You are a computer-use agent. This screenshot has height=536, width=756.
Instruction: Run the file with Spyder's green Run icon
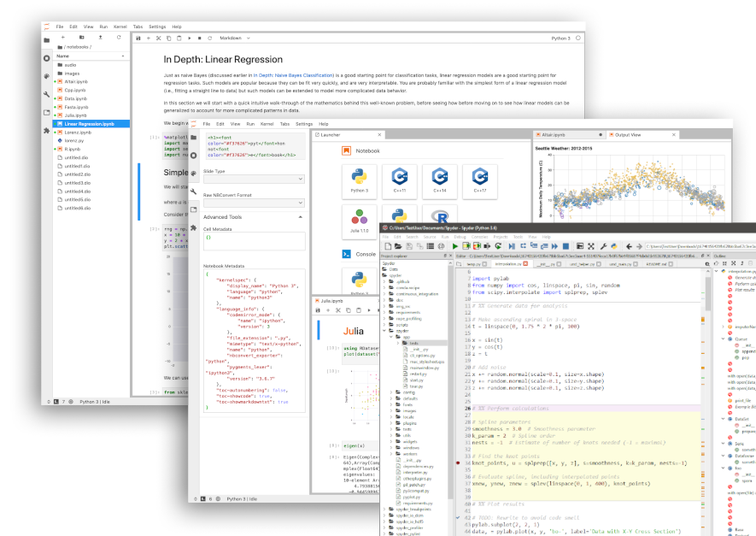[x=454, y=246]
